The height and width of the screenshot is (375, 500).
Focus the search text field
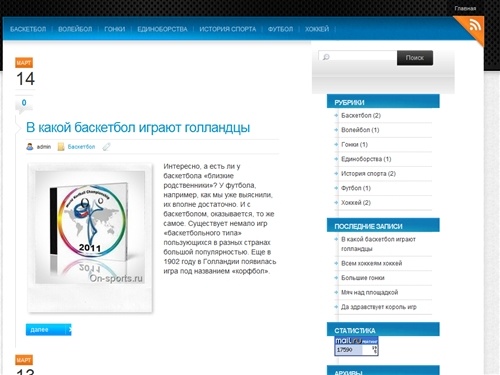coord(357,57)
